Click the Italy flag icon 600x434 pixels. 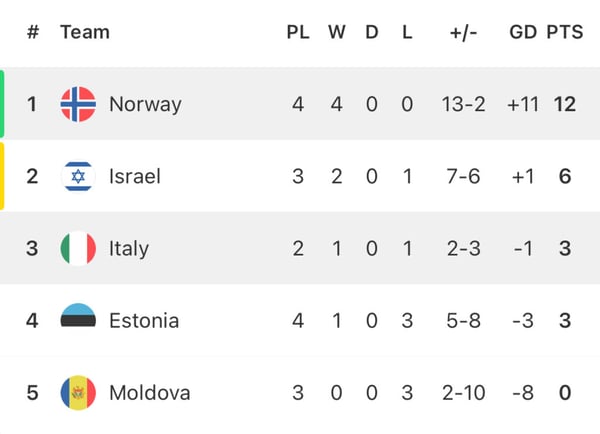78,248
